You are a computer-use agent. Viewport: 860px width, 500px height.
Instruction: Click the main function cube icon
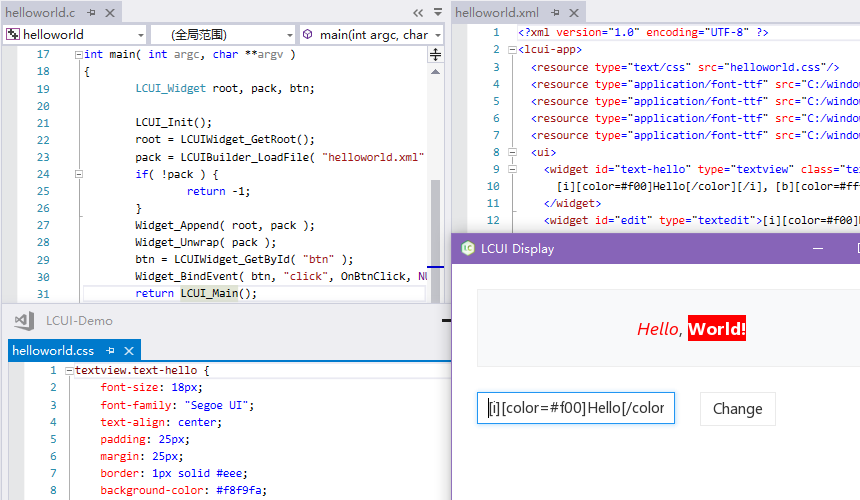point(308,35)
